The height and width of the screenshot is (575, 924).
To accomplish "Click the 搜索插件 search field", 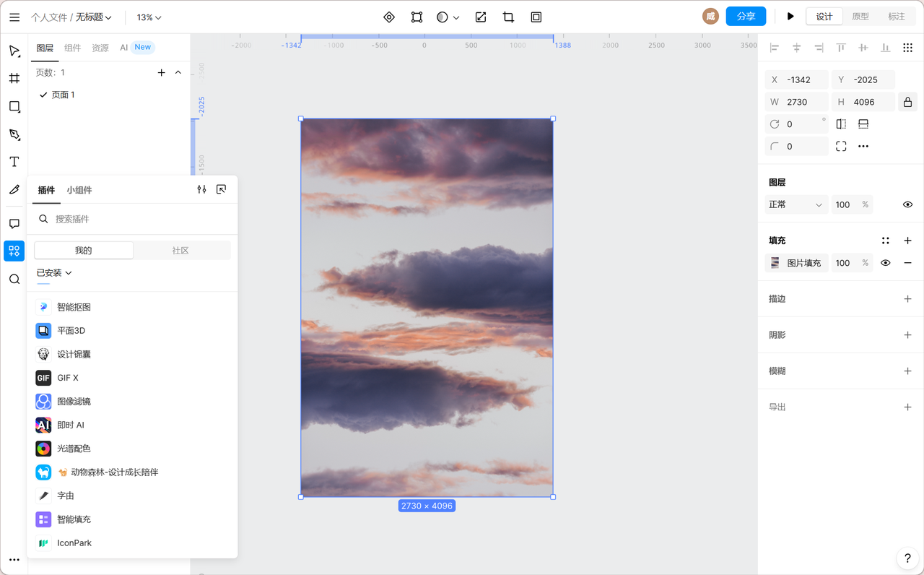I will coord(137,219).
